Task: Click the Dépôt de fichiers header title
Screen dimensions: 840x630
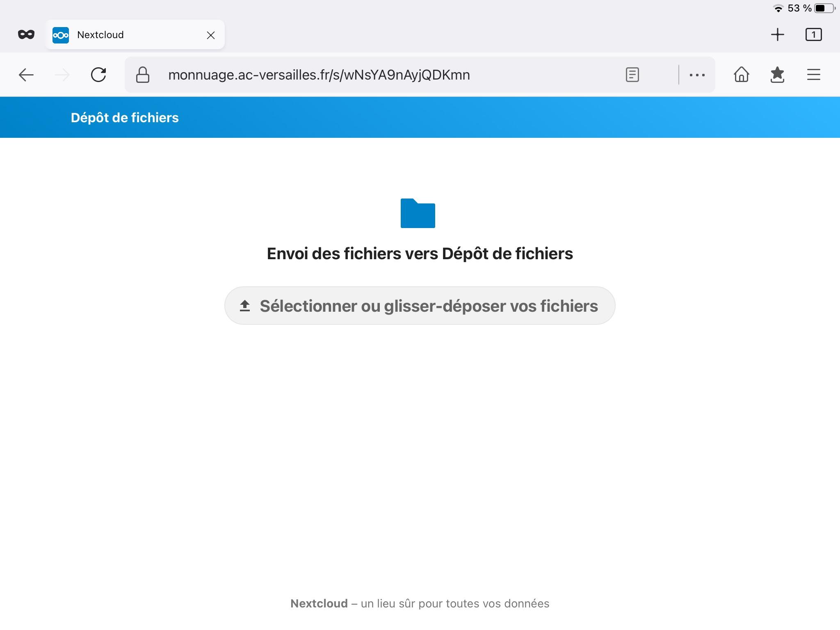Action: [x=125, y=118]
